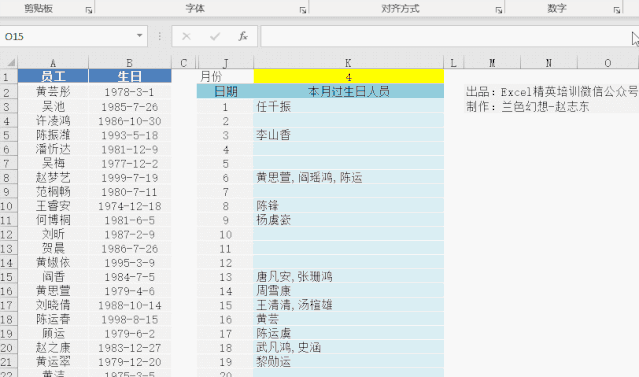Screen dimensions: 639x377
Task: Select row 8 header
Action: [x=9, y=178]
